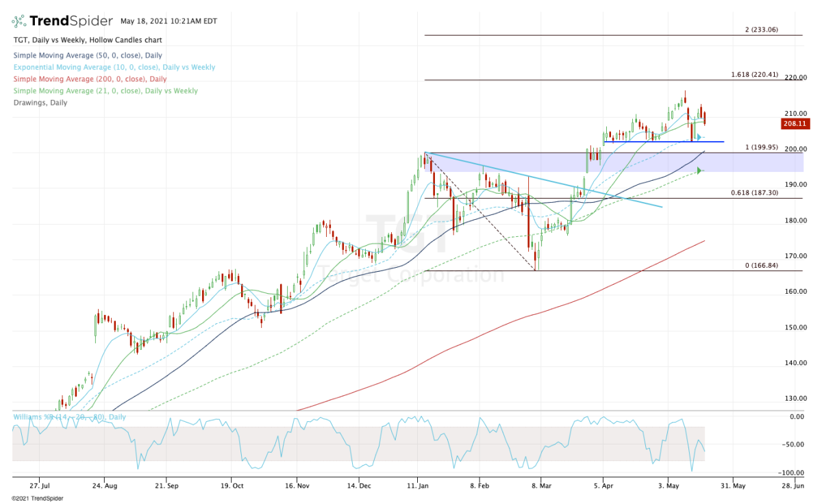Click the Simple Moving Average (200) label
This screenshot has height=504, width=822.
[90, 79]
